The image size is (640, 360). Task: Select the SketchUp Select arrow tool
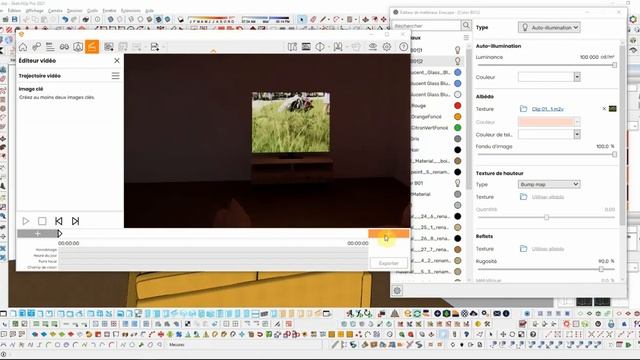click(x=301, y=19)
